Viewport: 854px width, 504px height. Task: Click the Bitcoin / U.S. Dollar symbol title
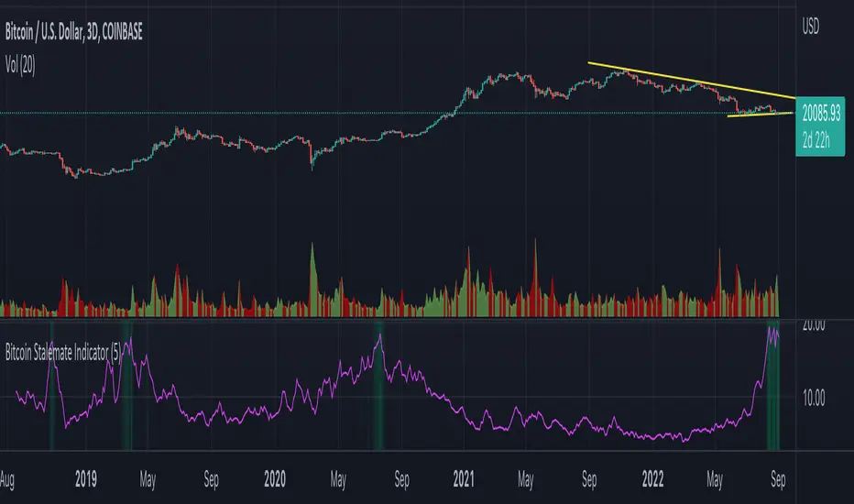click(73, 31)
